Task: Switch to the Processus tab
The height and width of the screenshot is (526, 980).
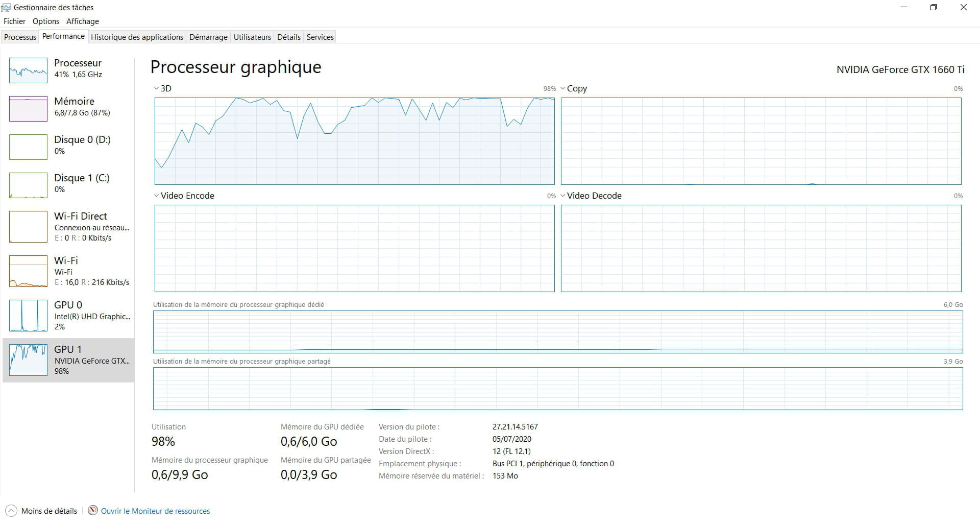Action: [20, 37]
